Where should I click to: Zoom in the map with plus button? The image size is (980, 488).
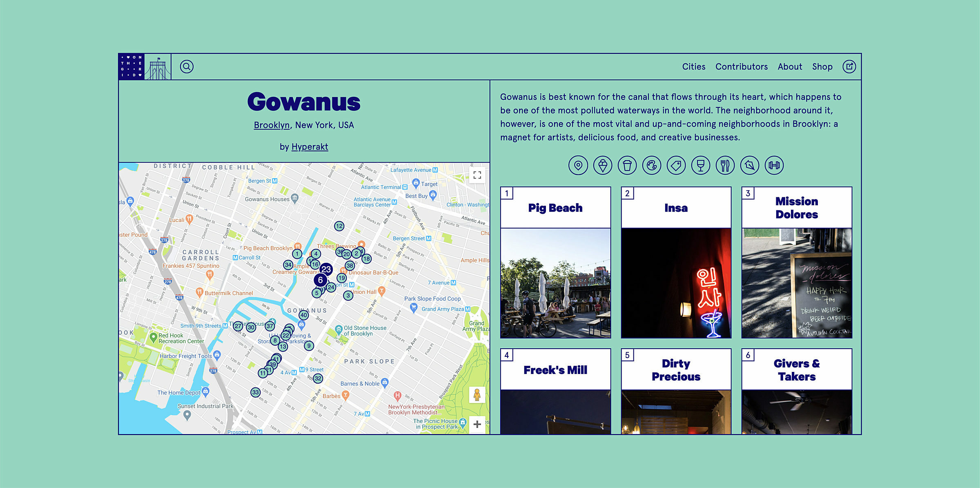pyautogui.click(x=477, y=424)
